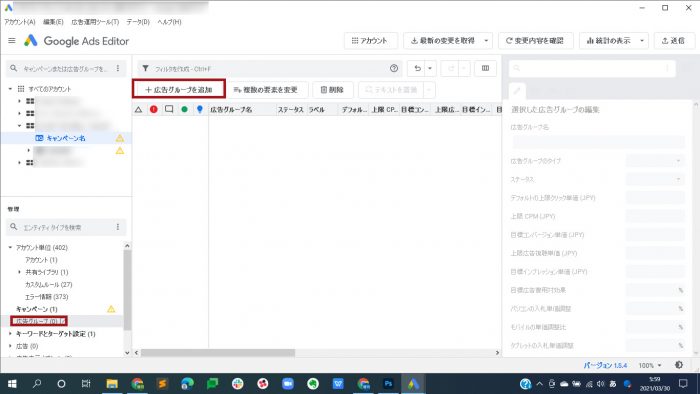Collapse the アカウント単位 (402) node
700x394 pixels.
pos(10,247)
